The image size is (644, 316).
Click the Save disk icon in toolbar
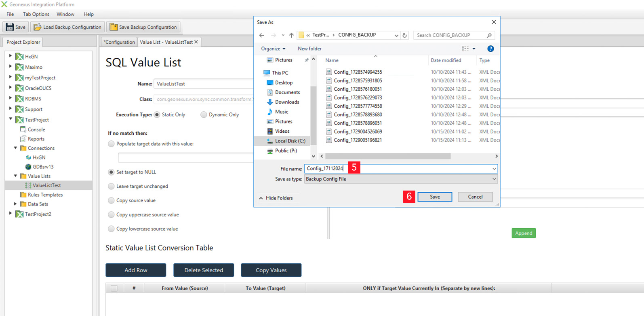[9, 27]
